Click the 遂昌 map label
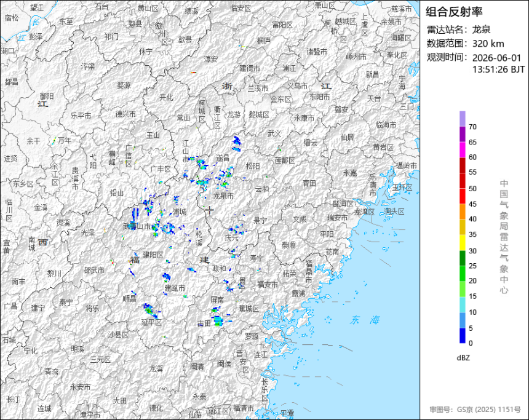 pos(223,157)
